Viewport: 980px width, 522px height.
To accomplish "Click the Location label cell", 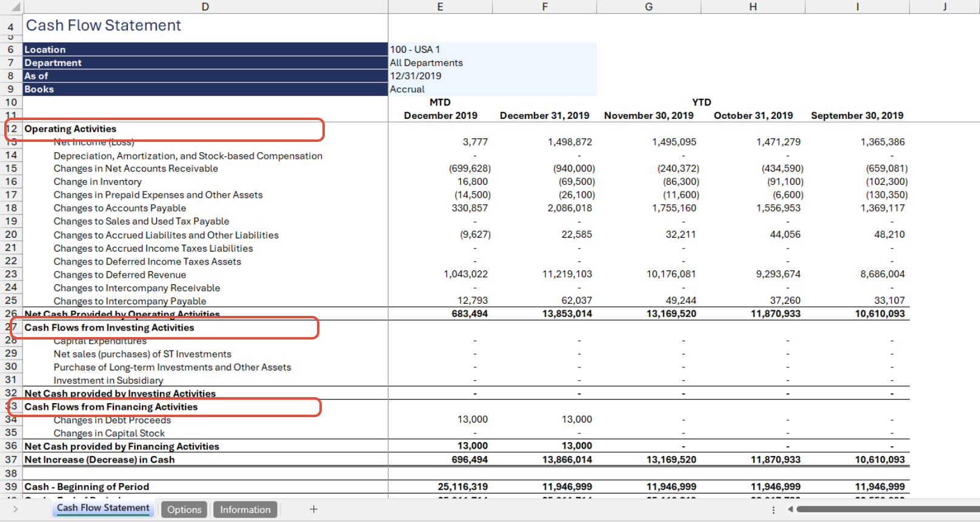I will point(205,49).
